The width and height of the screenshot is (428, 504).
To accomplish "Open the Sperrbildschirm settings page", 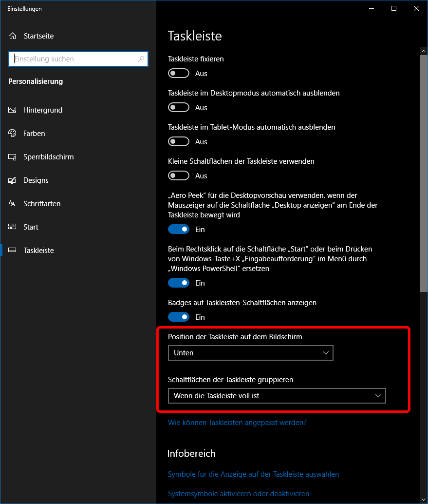I will pos(48,157).
